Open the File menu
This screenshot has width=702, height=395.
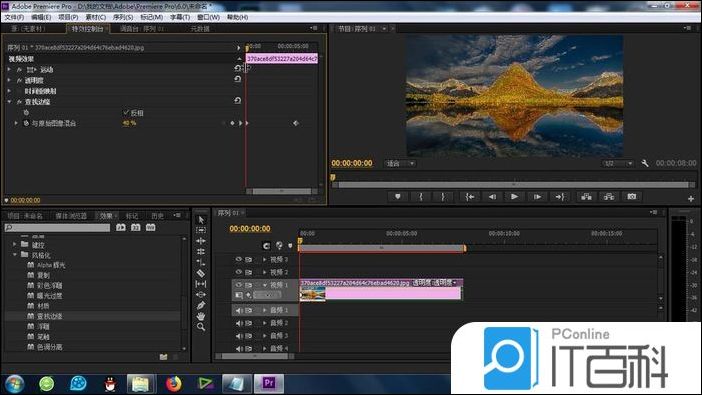pyautogui.click(x=14, y=17)
